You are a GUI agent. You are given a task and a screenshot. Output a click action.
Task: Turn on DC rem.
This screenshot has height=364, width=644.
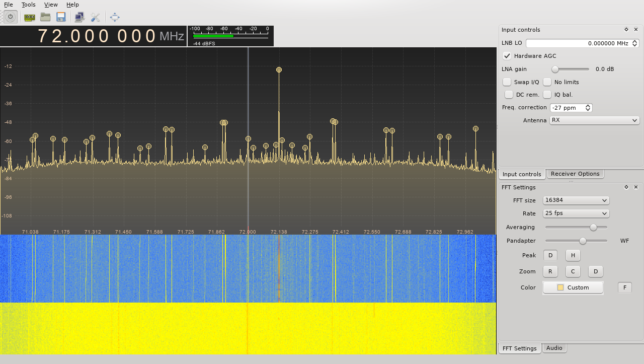(509, 95)
